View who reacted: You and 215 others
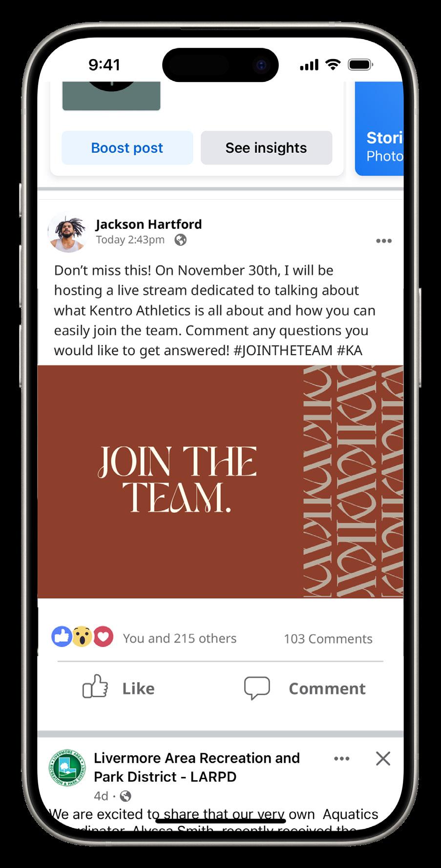 pyautogui.click(x=180, y=638)
